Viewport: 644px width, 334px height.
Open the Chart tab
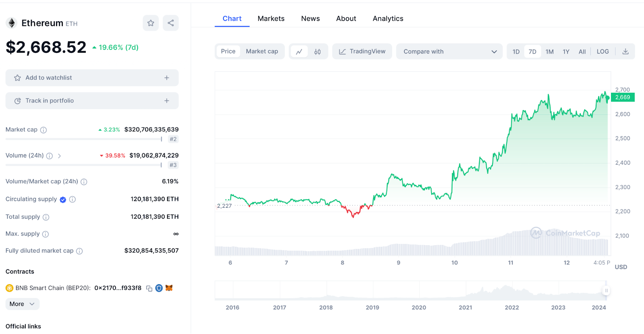tap(232, 18)
